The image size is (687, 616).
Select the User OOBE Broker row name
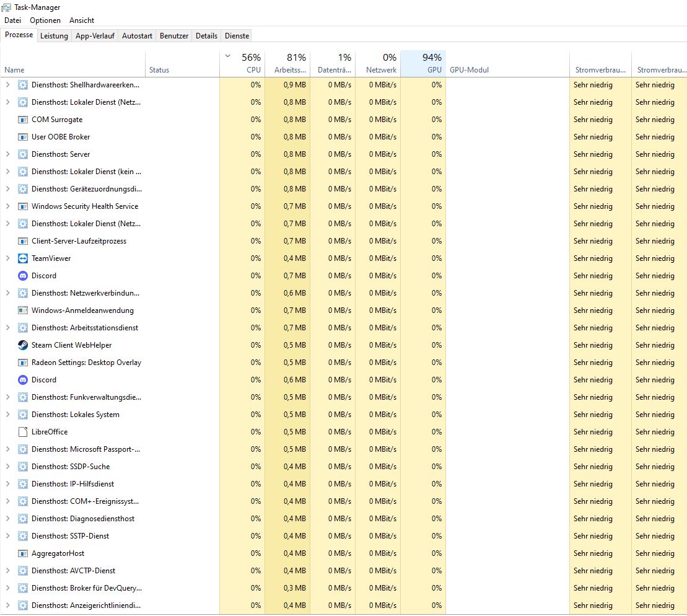(x=61, y=137)
